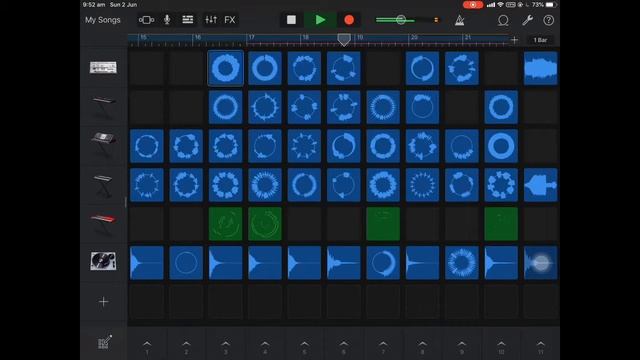Stop playback with the Stop button
This screenshot has width=640, height=360.
291,20
